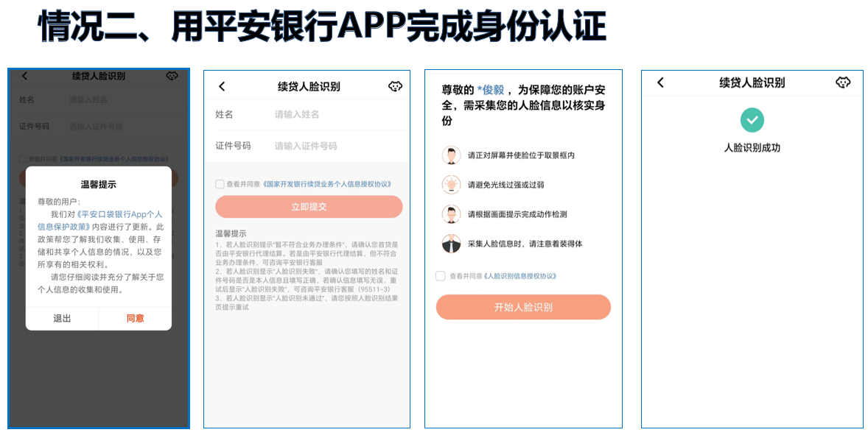This screenshot has height=438, width=868.
Task: Click the name *俊毅 in greeting
Action: point(491,90)
